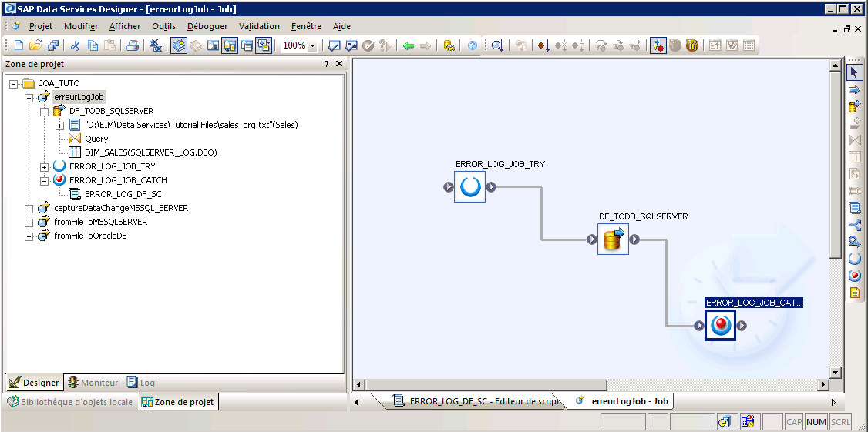Click the Cut scissors icon
The image size is (868, 432).
[76, 45]
